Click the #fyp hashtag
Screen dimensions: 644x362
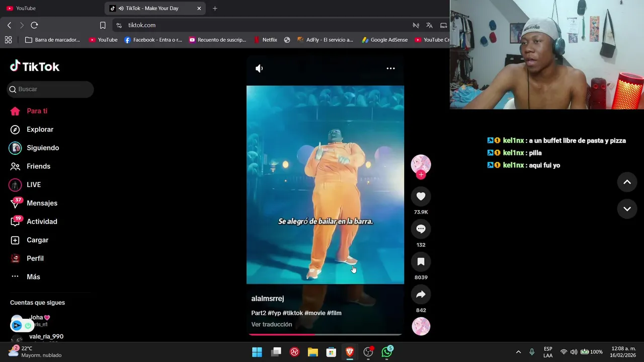274,313
